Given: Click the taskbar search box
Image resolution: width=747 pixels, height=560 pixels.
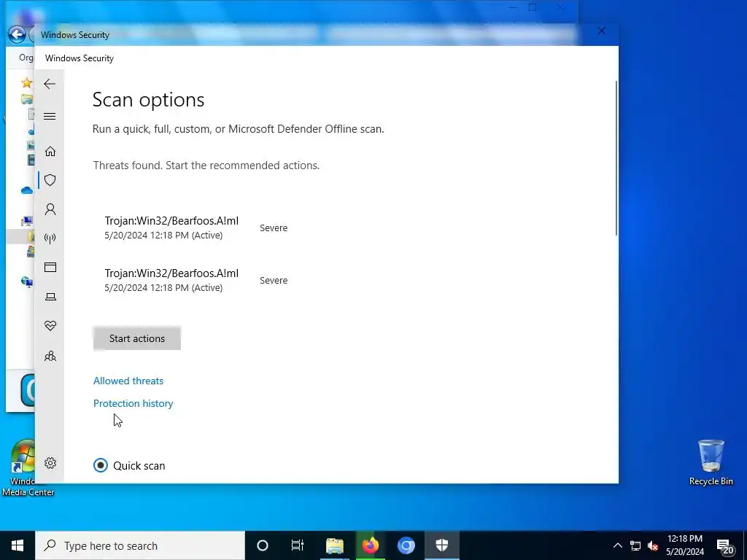Looking at the screenshot, I should click(140, 545).
